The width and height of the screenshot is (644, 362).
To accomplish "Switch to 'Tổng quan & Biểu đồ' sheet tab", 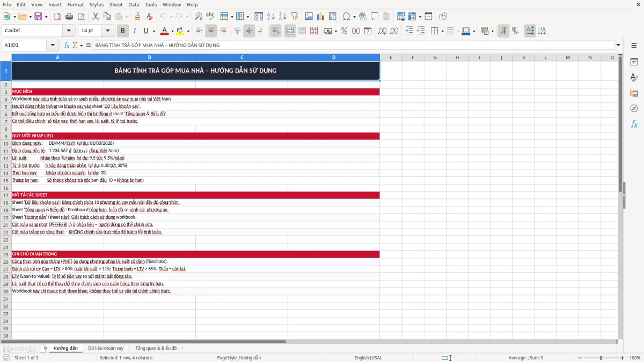I will click(x=156, y=348).
